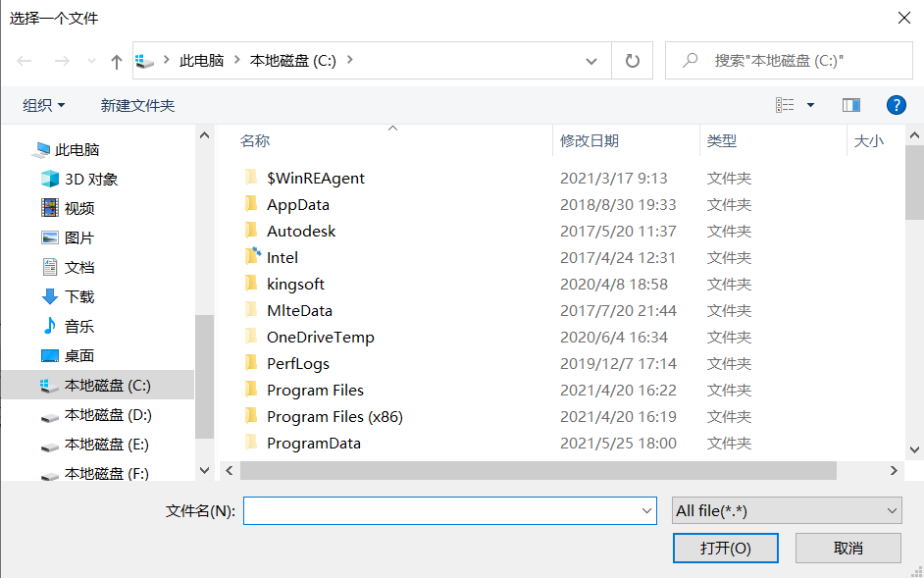Click the date 2020/6/4 16:34
924x578 pixels.
pos(613,338)
